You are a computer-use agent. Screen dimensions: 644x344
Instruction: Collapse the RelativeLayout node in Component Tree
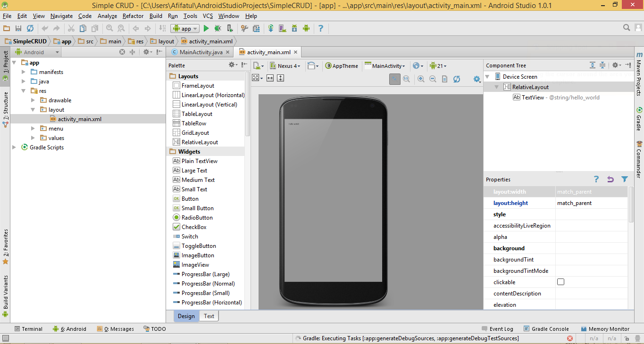point(496,87)
